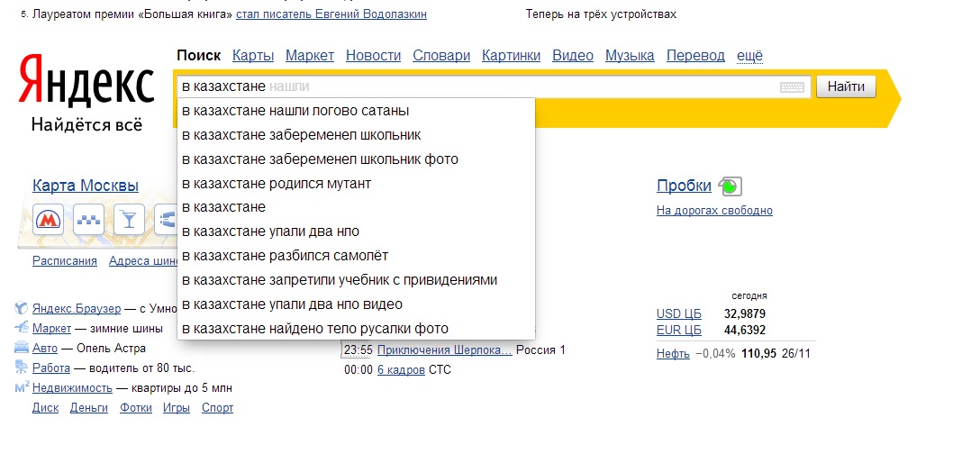This screenshot has width=980, height=463.
Task: Open the Игры link
Action: [x=177, y=408]
